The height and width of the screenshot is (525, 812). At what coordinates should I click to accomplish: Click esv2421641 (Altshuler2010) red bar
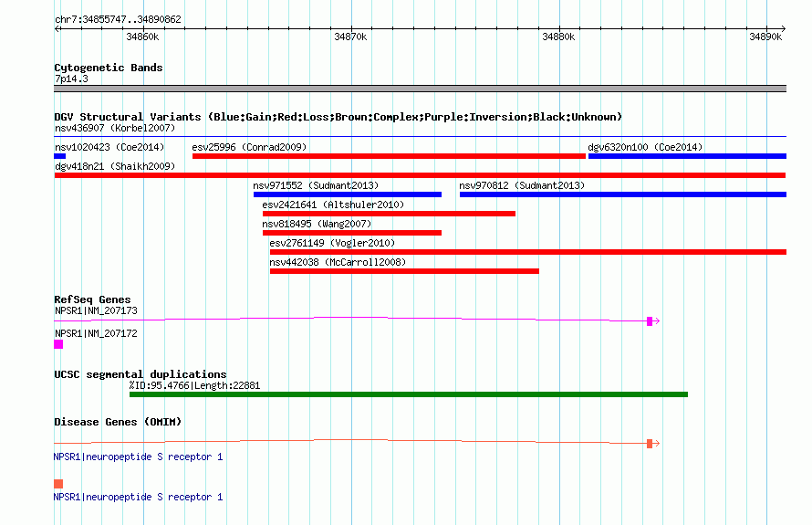click(389, 214)
